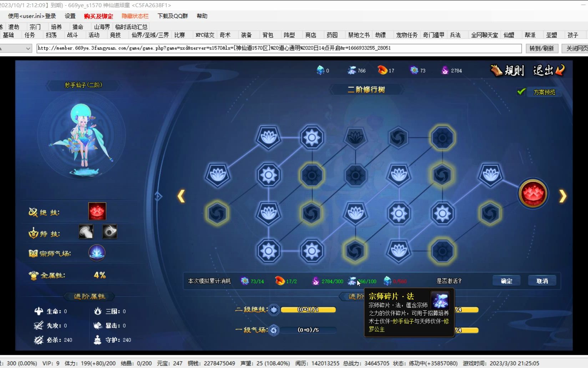This screenshot has height=368, width=588.
Task: Select the leftmost lotus node of the tree
Action: pos(218,175)
